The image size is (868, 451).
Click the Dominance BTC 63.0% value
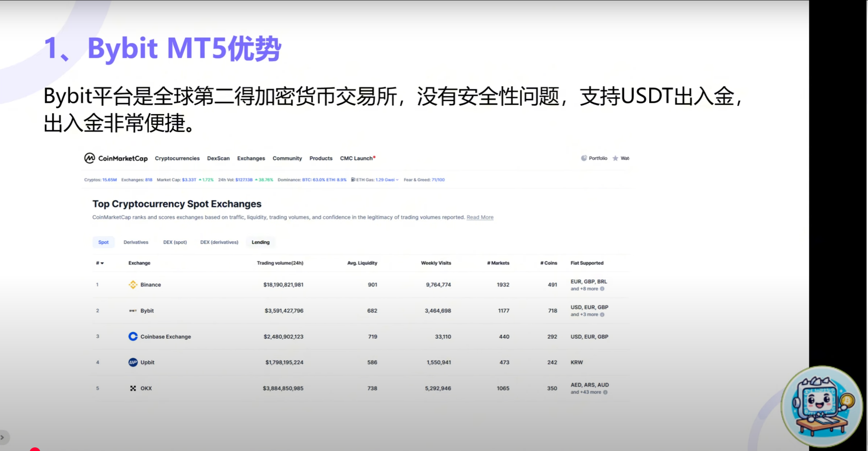coord(313,180)
